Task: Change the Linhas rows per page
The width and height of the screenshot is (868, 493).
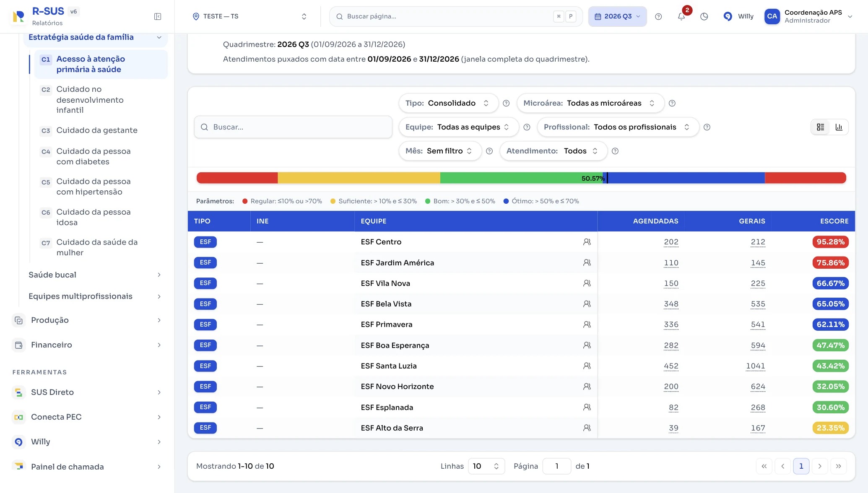Action: click(x=486, y=466)
